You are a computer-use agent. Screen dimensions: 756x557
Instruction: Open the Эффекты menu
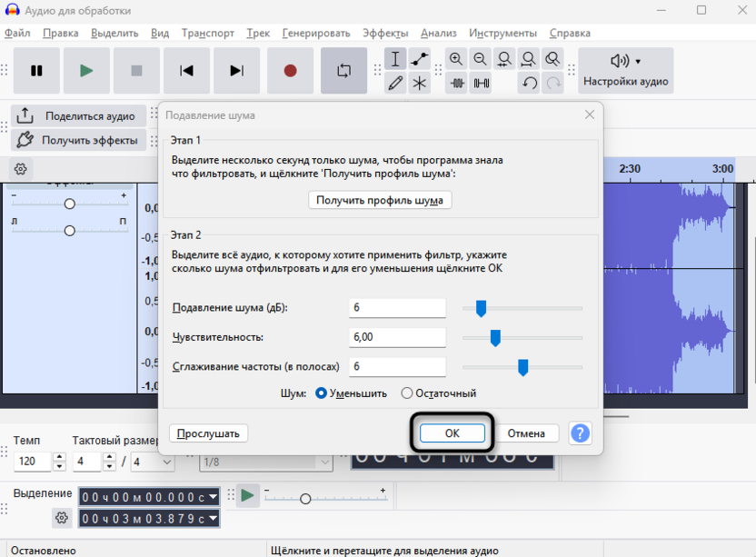click(x=385, y=32)
